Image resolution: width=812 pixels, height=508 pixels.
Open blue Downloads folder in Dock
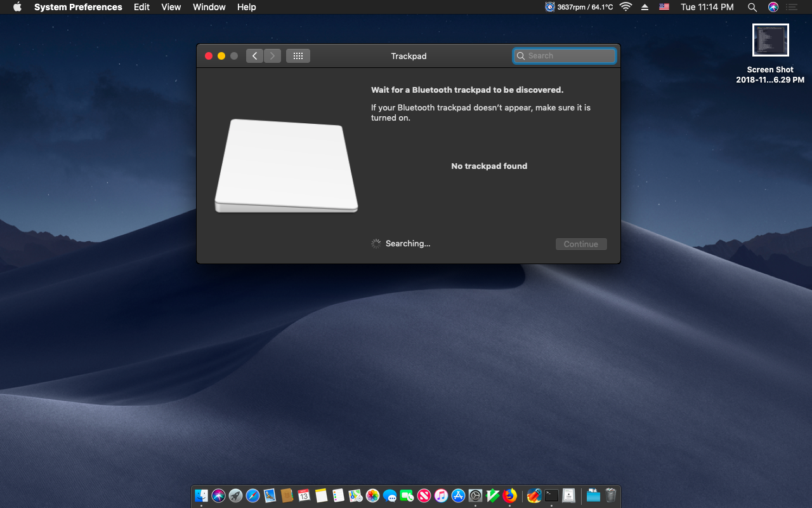click(593, 495)
